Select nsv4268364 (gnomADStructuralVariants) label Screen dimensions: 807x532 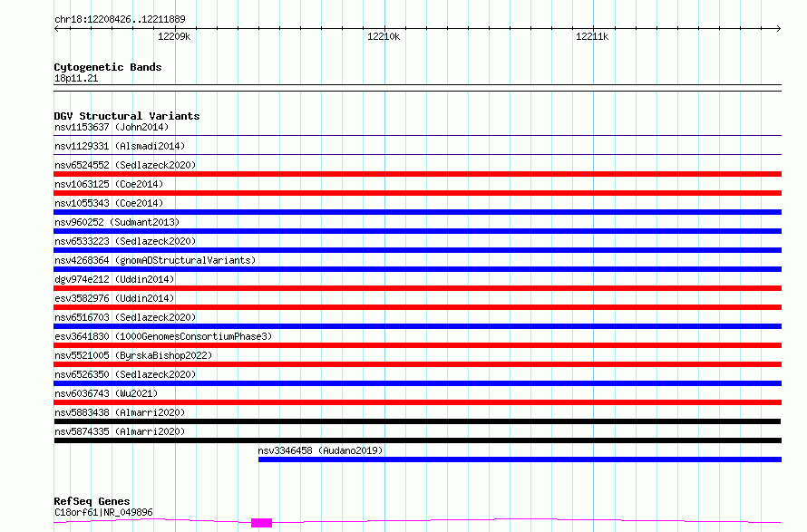click(x=155, y=260)
